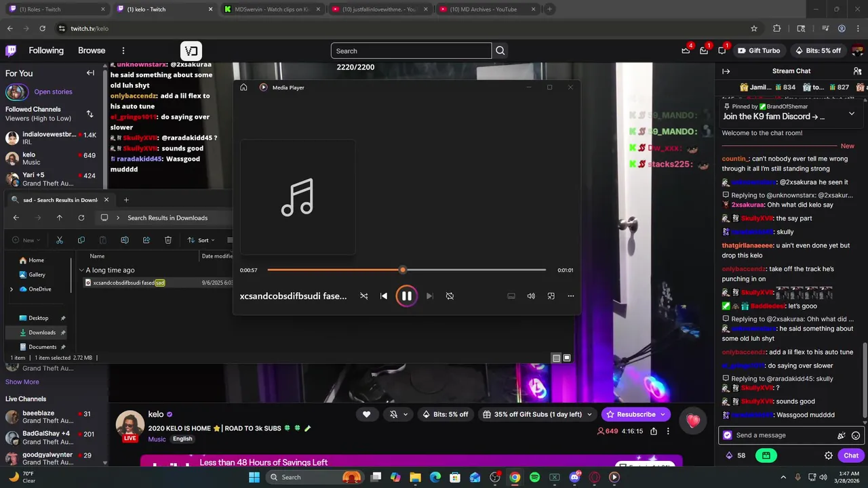Open stream more options dots
Viewport: 868px width, 488px height.
click(x=668, y=431)
